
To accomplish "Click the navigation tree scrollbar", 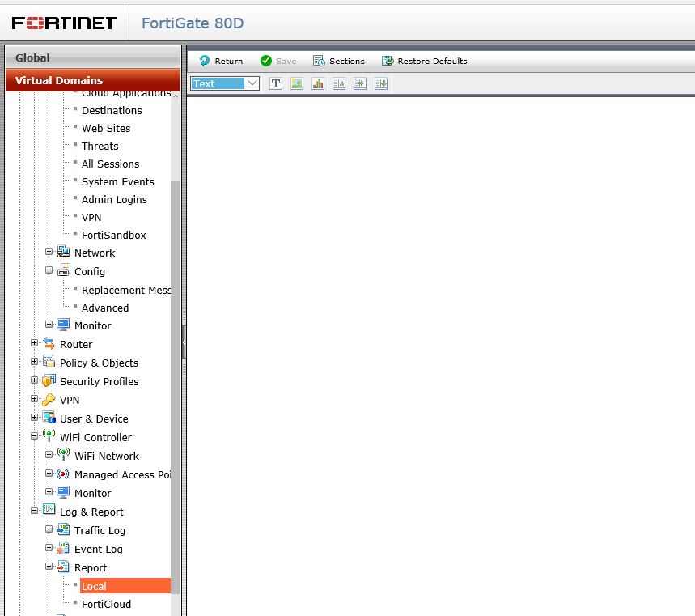I will click(x=176, y=387).
